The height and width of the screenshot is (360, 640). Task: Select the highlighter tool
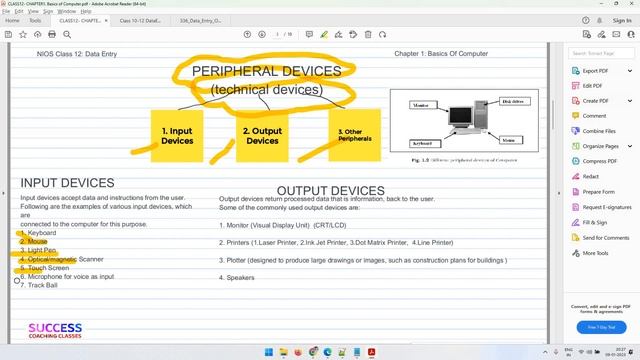[324, 35]
